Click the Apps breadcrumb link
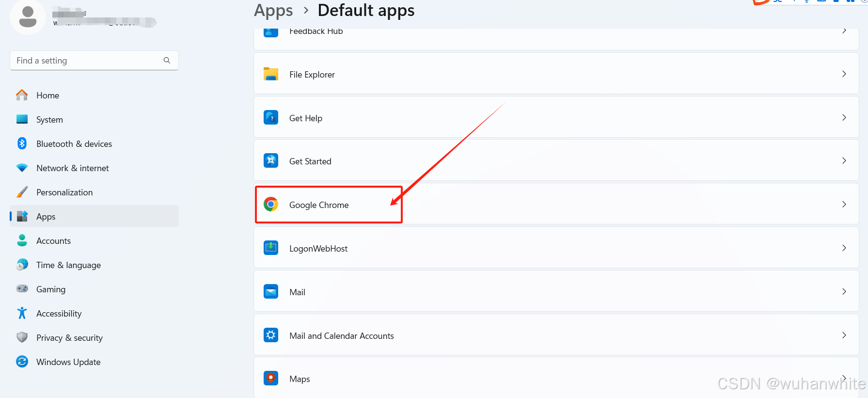 (x=273, y=11)
